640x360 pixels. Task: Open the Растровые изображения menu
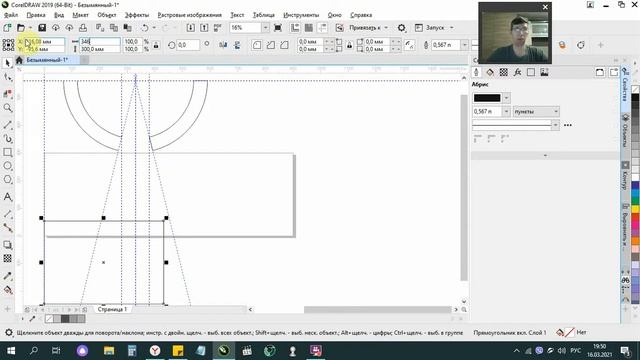click(189, 15)
